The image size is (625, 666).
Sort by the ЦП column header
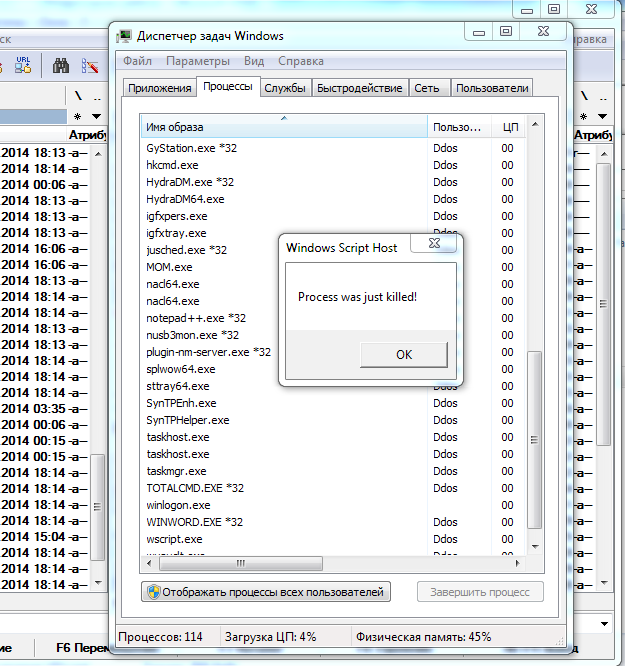click(x=509, y=127)
